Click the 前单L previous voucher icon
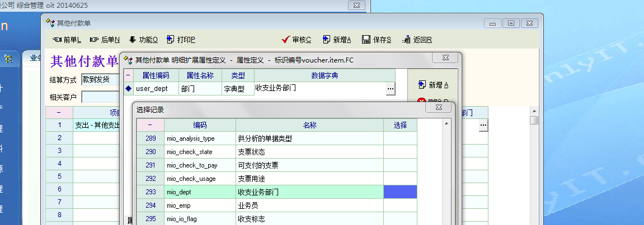This screenshot has height=225, width=644. click(x=57, y=40)
